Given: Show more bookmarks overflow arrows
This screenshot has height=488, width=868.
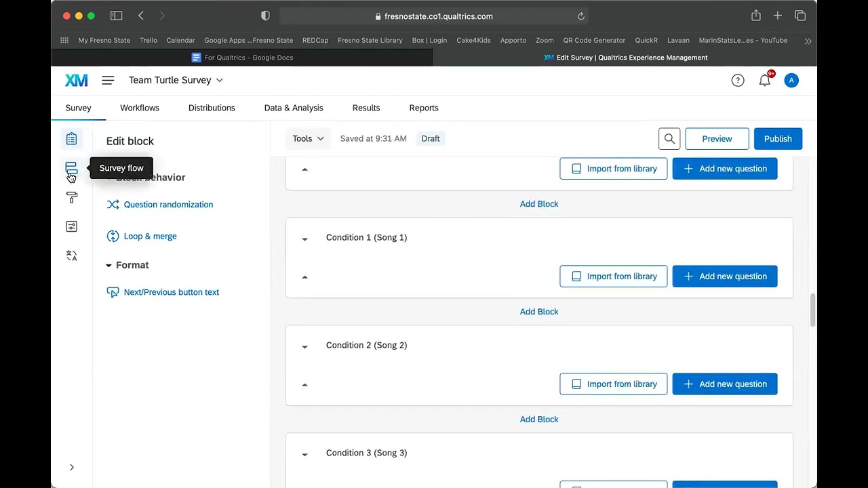Looking at the screenshot, I should pos(808,41).
